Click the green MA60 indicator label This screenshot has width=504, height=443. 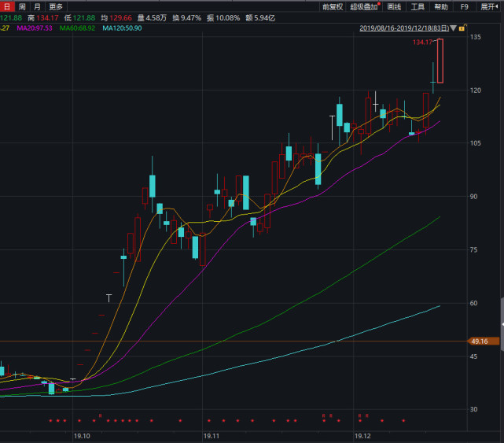point(77,28)
